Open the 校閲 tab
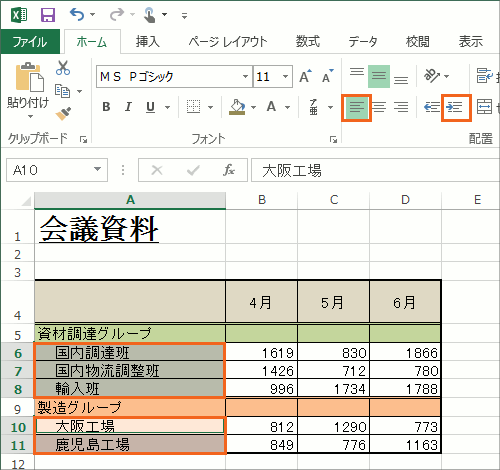Screen dimensions: 500x470 [x=418, y=42]
